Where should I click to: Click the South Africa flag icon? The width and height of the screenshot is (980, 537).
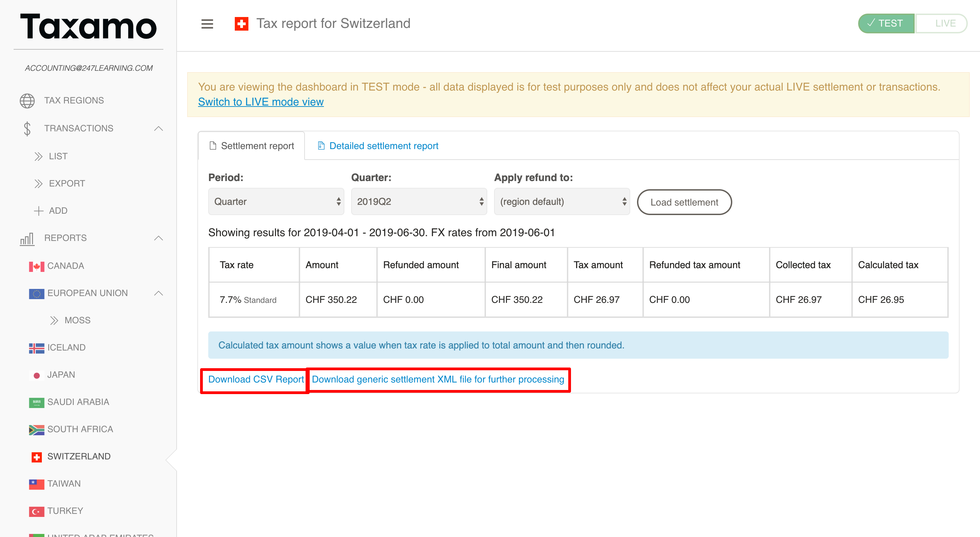point(36,430)
